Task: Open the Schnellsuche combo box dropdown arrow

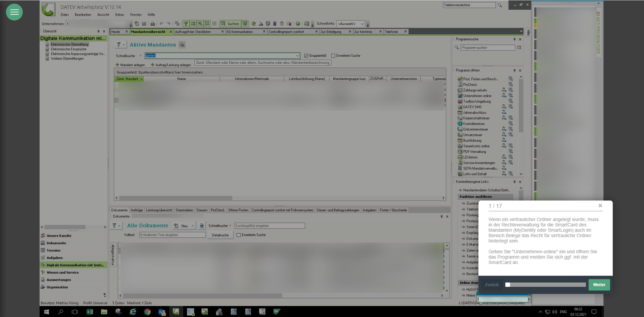Action: coord(297,56)
